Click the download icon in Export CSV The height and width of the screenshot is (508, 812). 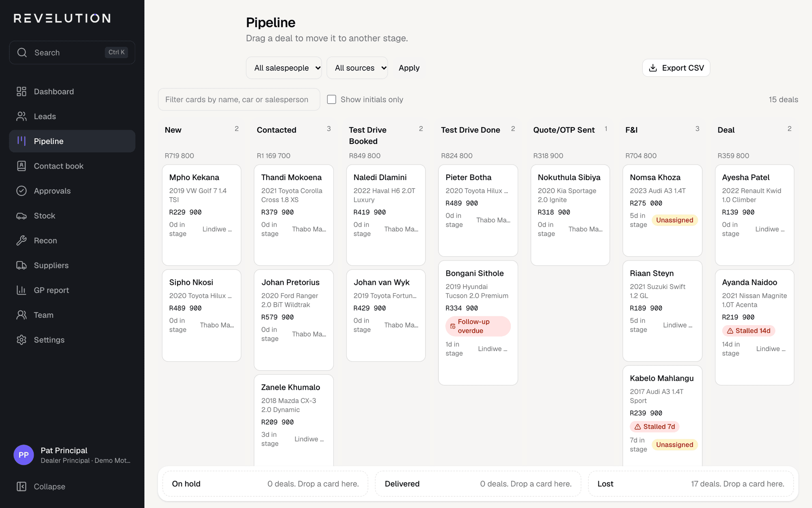point(653,68)
